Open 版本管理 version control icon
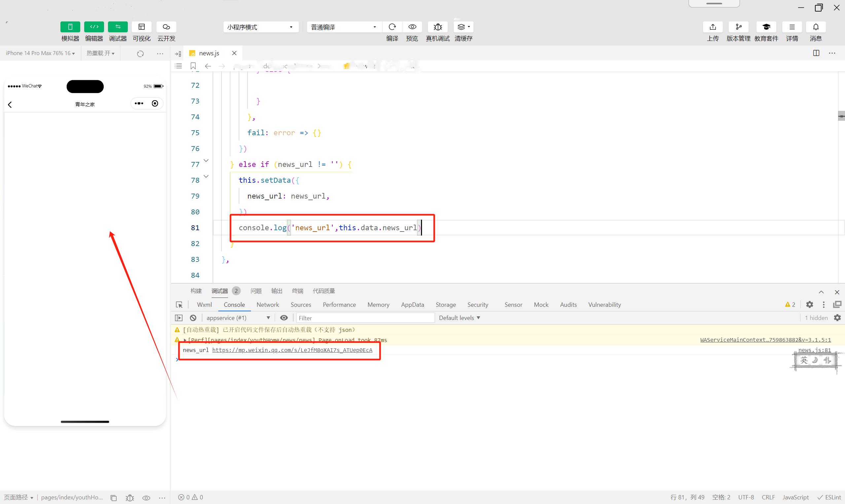Viewport: 845px width, 504px height. click(x=738, y=27)
